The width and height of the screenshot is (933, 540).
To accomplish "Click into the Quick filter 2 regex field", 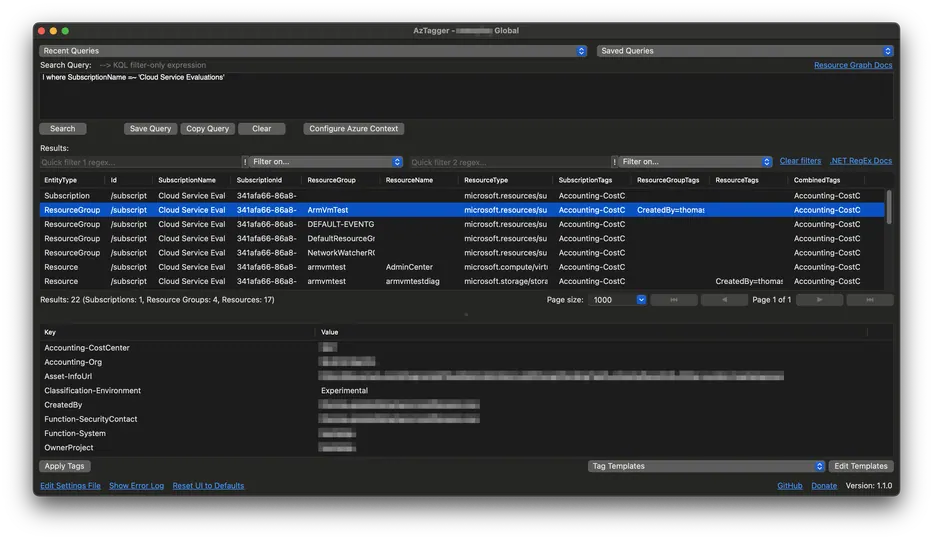I will click(x=509, y=162).
